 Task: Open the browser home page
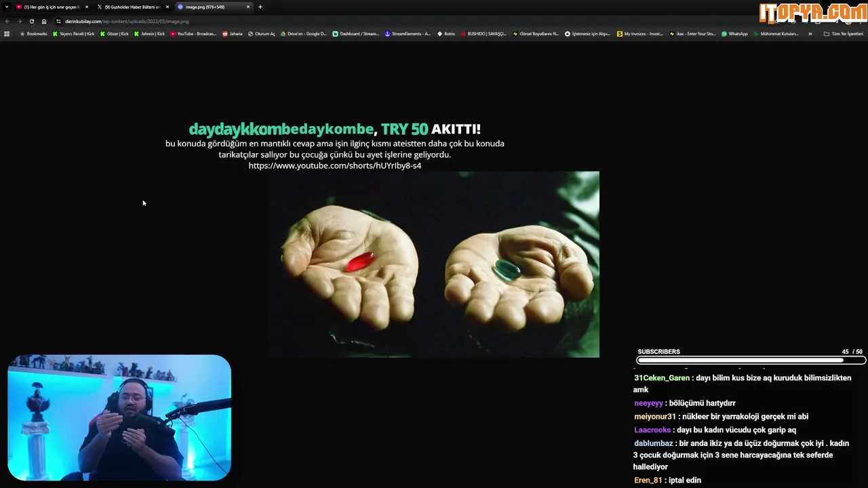(x=44, y=21)
